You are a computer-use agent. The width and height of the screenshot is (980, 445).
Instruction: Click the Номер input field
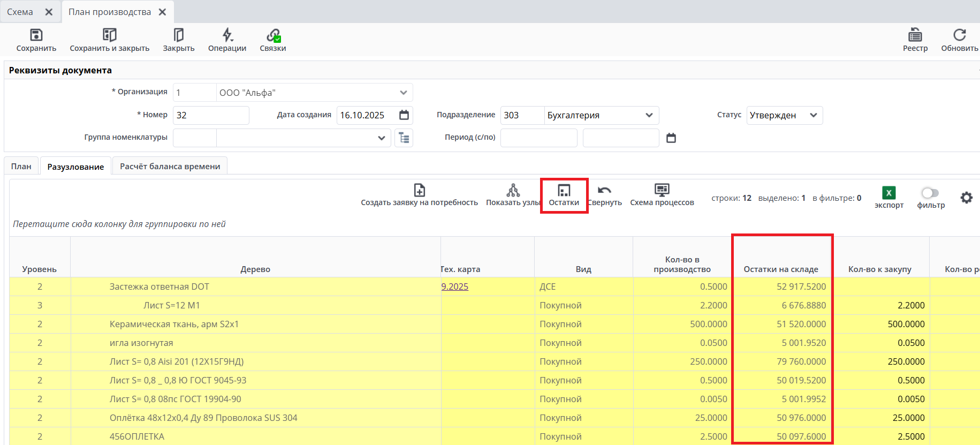(x=211, y=115)
